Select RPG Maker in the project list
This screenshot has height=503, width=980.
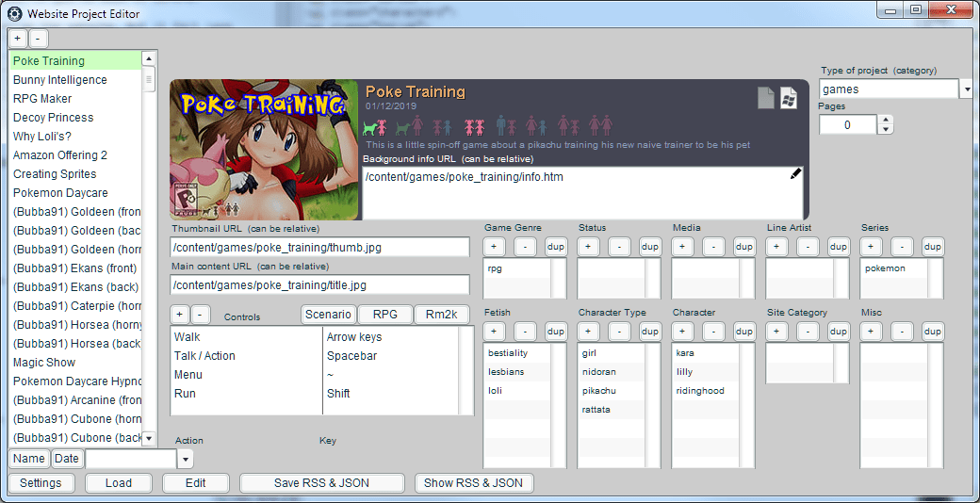pos(42,99)
